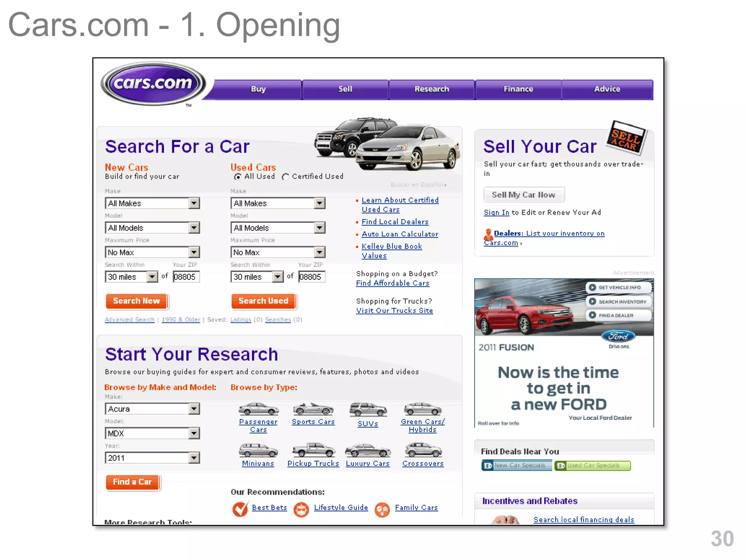Open the saved Listings link
This screenshot has width=747, height=560.
click(x=241, y=320)
